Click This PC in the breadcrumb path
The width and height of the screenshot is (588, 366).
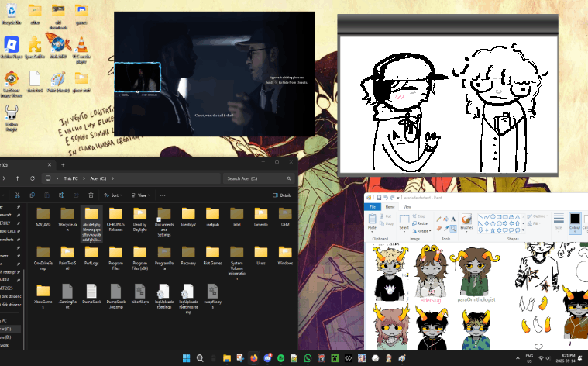(70, 178)
